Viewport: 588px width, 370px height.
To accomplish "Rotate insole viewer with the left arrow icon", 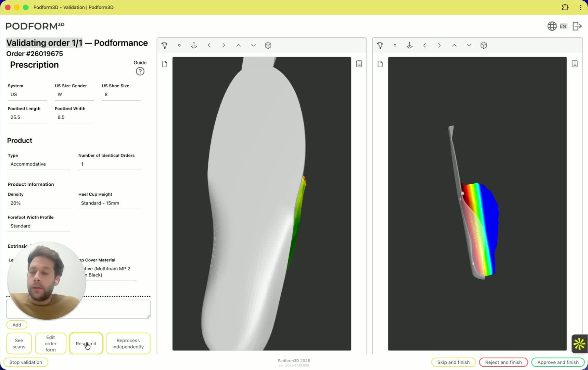I will 209,45.
